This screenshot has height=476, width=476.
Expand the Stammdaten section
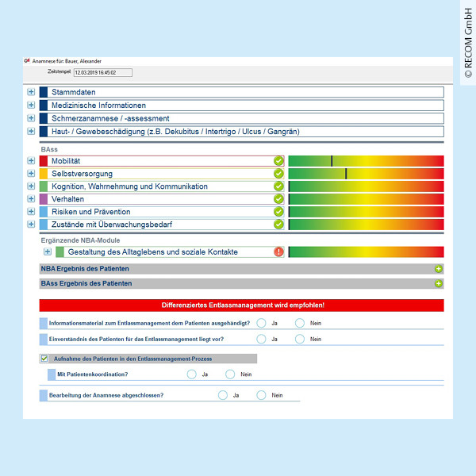pos(31,92)
